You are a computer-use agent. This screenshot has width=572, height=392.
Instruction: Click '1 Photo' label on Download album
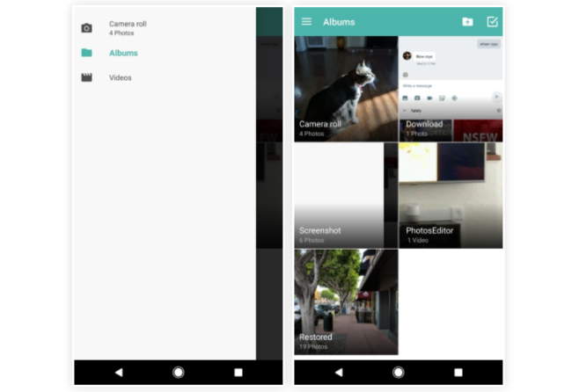[416, 134]
